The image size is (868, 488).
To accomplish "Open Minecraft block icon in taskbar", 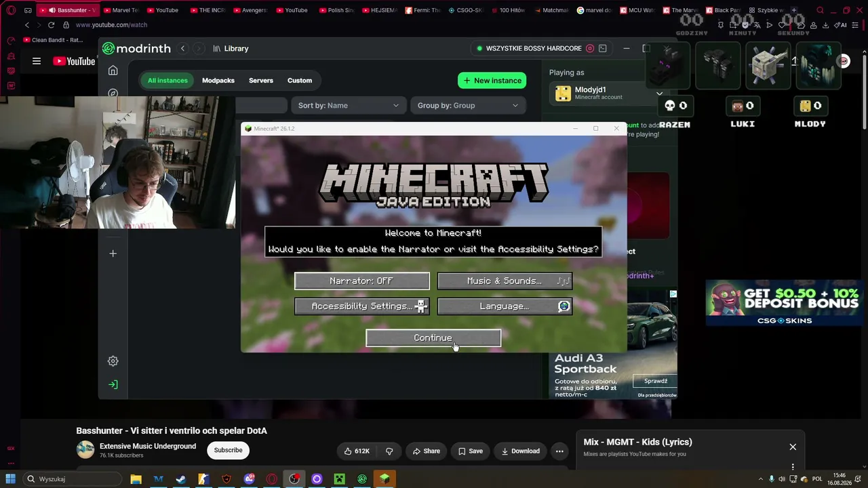I will click(x=384, y=479).
